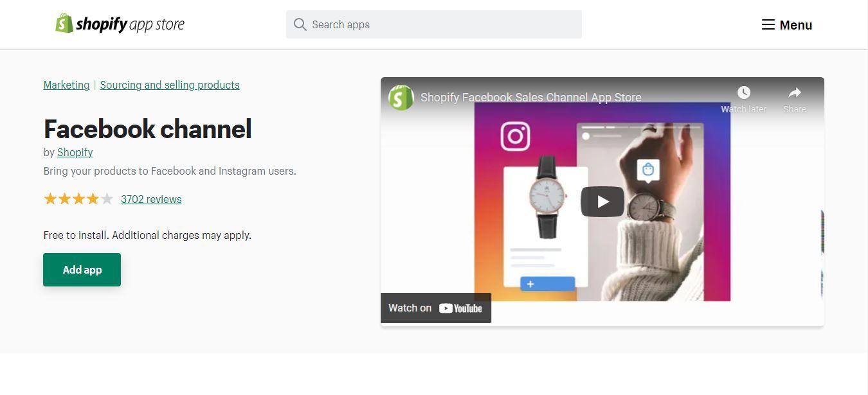Click the Instagram logo in video preview
Screen dimensions: 868x395
click(515, 136)
